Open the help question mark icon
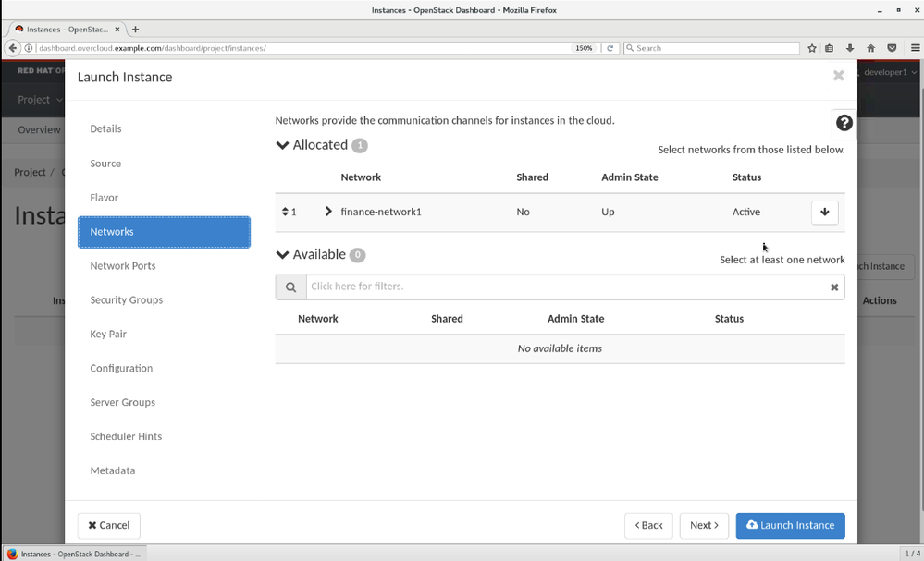Screen dimensions: 924x561 click(844, 123)
